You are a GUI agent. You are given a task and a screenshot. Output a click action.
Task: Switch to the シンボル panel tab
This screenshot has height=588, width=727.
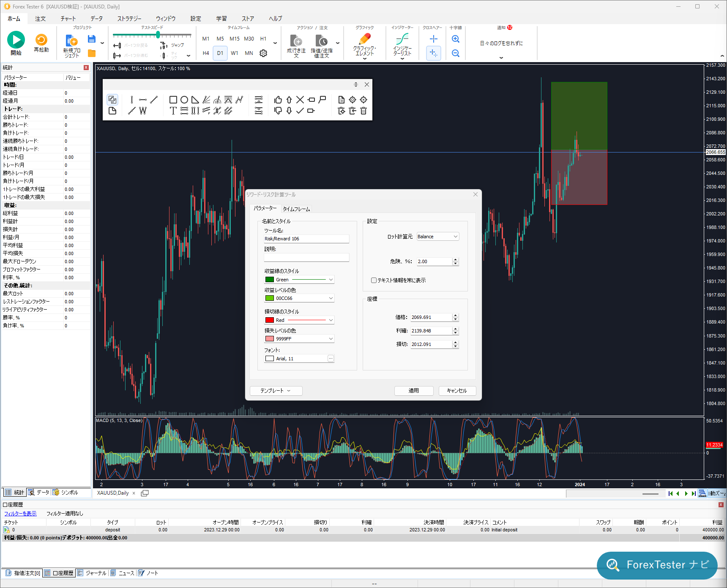coord(66,493)
